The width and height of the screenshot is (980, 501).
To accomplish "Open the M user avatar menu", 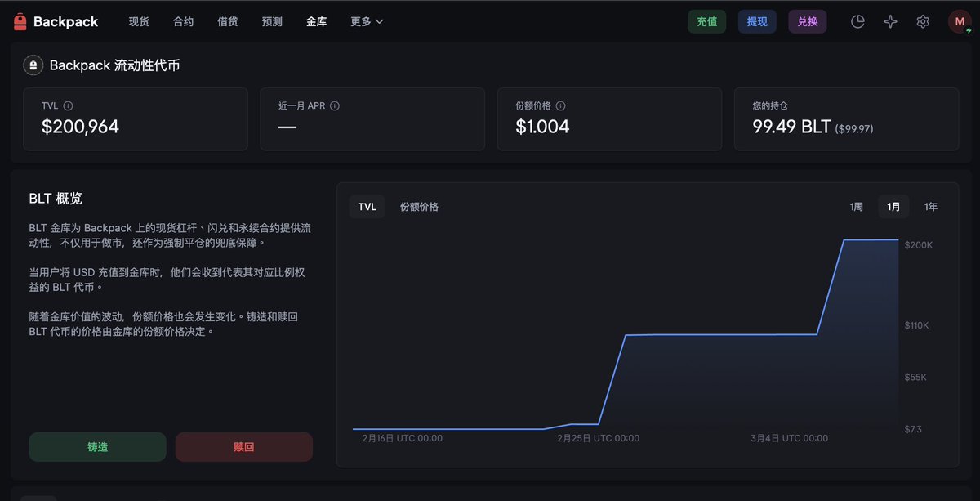I will pyautogui.click(x=959, y=22).
